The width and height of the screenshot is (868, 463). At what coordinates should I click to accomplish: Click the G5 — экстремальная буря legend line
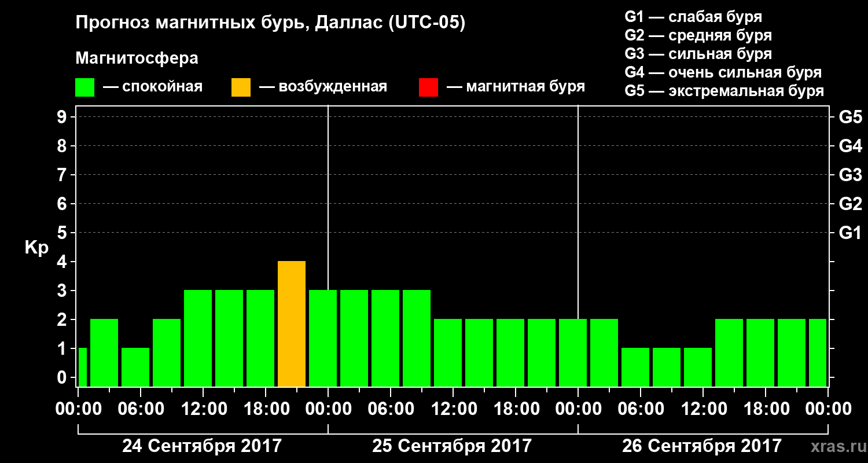click(x=724, y=91)
